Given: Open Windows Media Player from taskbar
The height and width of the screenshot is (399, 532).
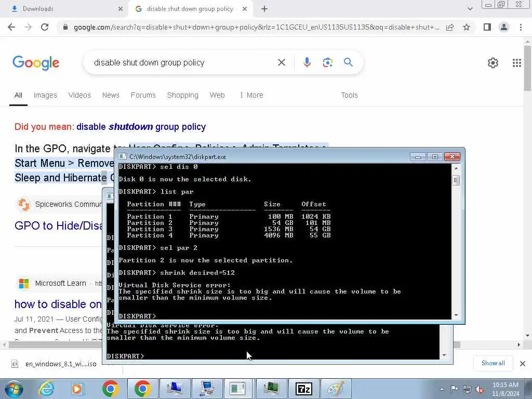Looking at the screenshot, I should [x=78, y=389].
